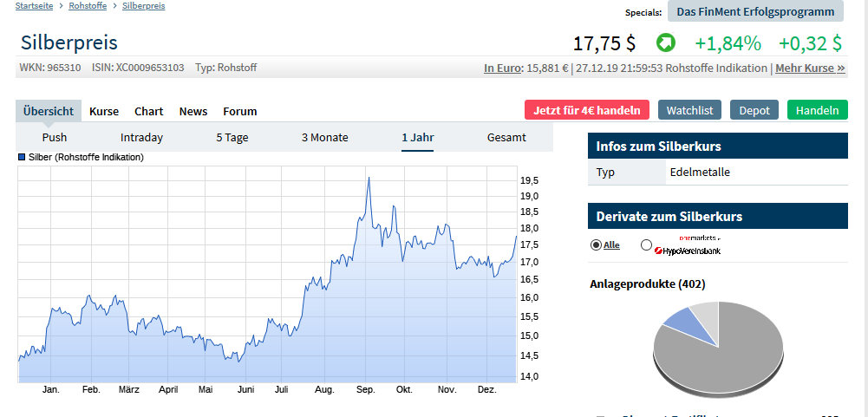
Task: Click the Jetzt für 4€ handeln button
Action: (586, 110)
